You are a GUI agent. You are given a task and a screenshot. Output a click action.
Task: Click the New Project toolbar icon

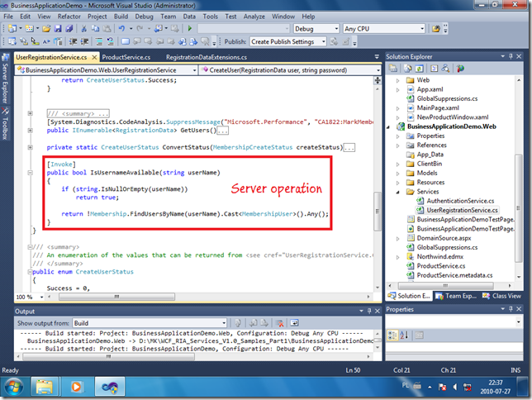[12, 29]
